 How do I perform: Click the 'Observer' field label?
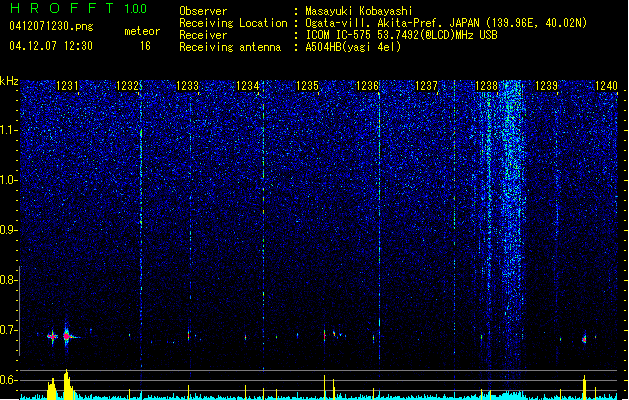pos(203,11)
